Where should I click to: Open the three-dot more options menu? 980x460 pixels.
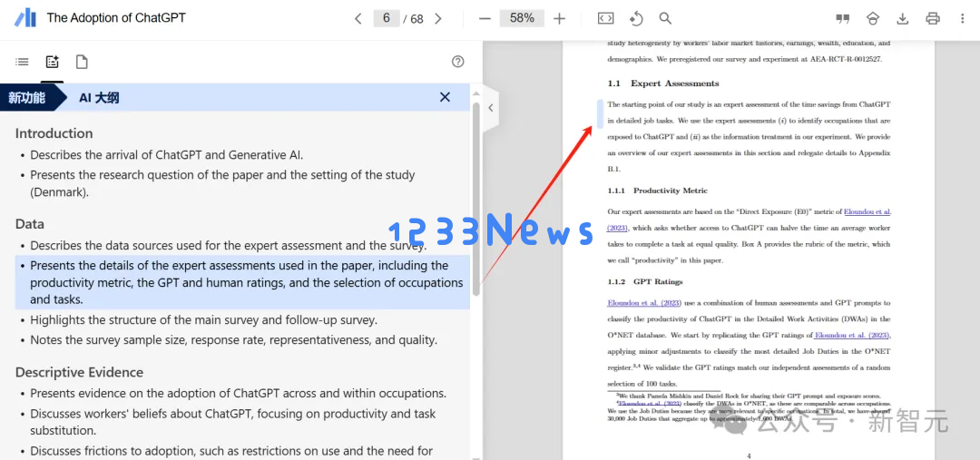tap(963, 19)
